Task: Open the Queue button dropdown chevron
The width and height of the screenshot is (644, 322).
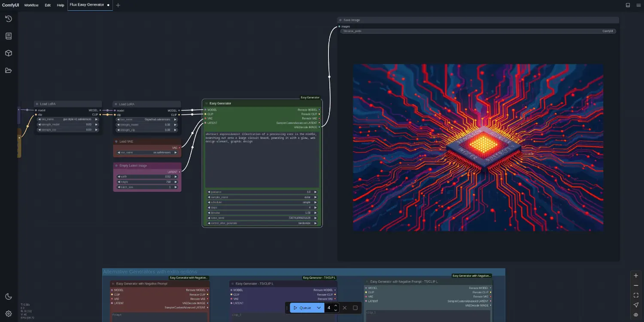Action: pos(319,308)
